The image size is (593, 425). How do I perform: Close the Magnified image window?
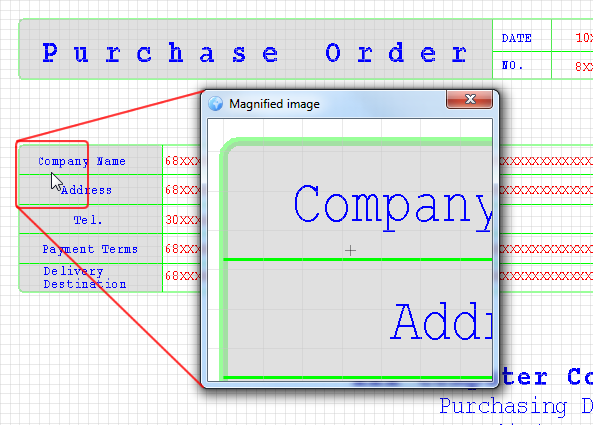[x=469, y=99]
